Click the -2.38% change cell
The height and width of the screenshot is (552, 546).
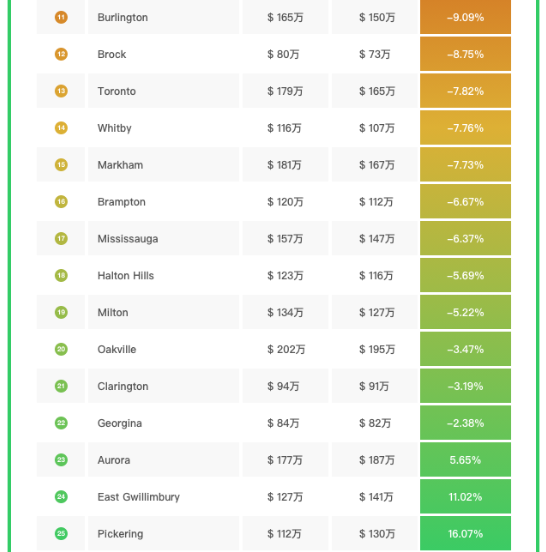[465, 423]
